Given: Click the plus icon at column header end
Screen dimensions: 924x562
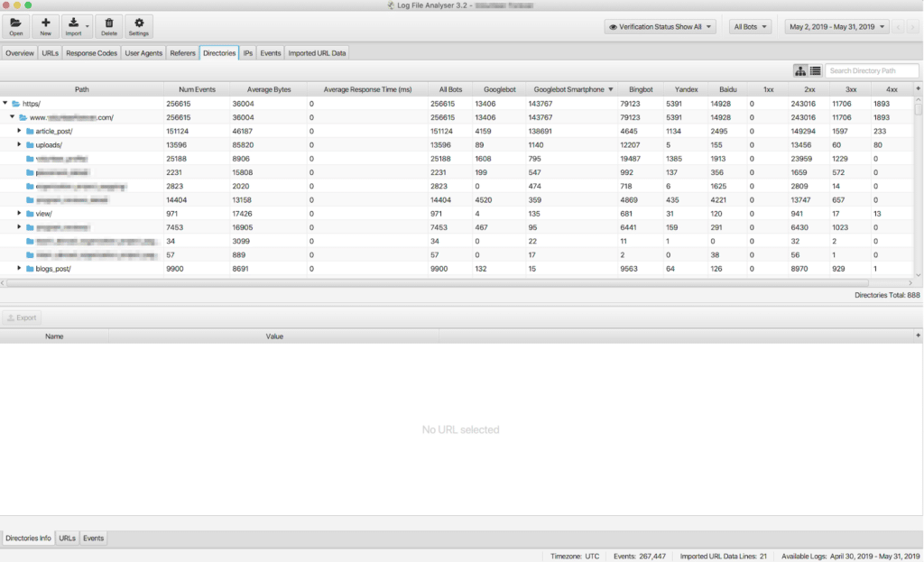Looking at the screenshot, I should point(918,88).
